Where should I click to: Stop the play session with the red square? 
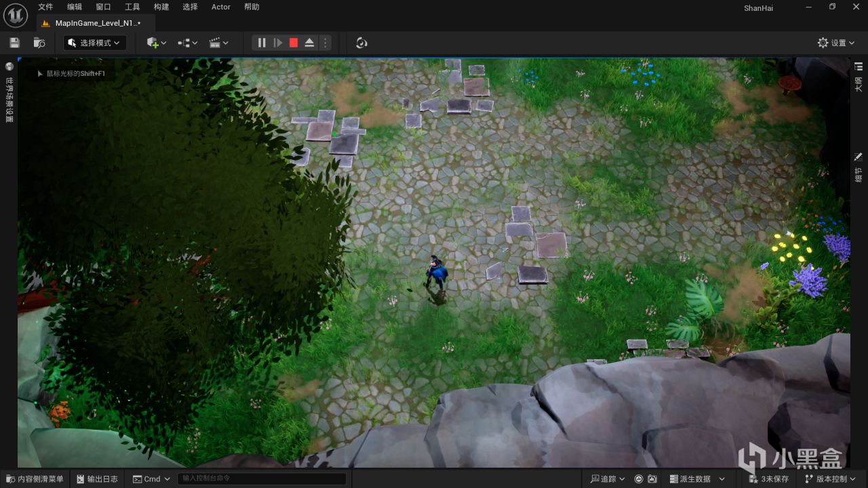(x=294, y=43)
